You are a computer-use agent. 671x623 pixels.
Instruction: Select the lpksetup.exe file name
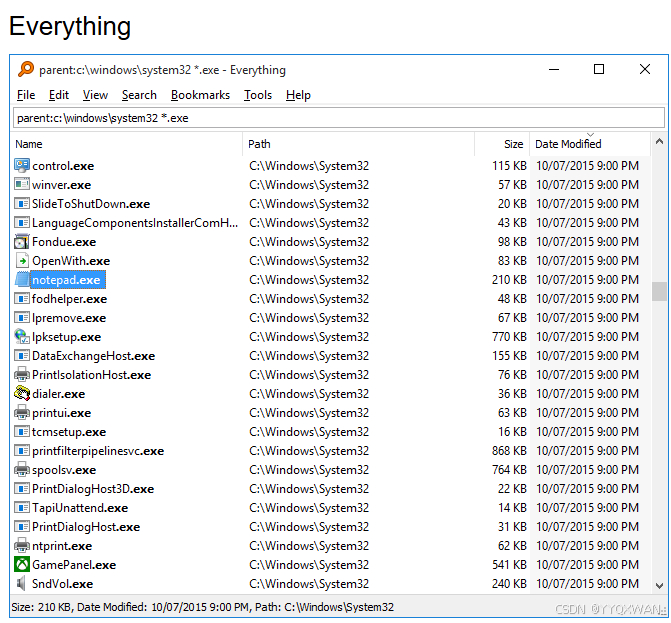[x=66, y=337]
